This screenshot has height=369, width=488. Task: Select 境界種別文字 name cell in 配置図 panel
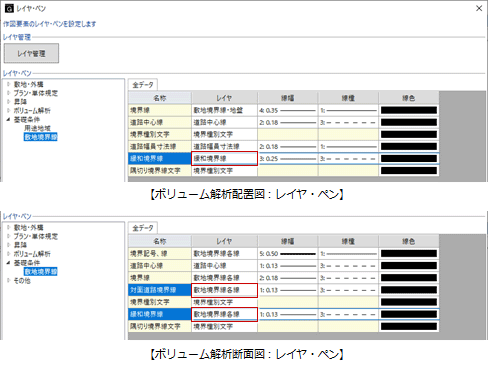pyautogui.click(x=160, y=135)
